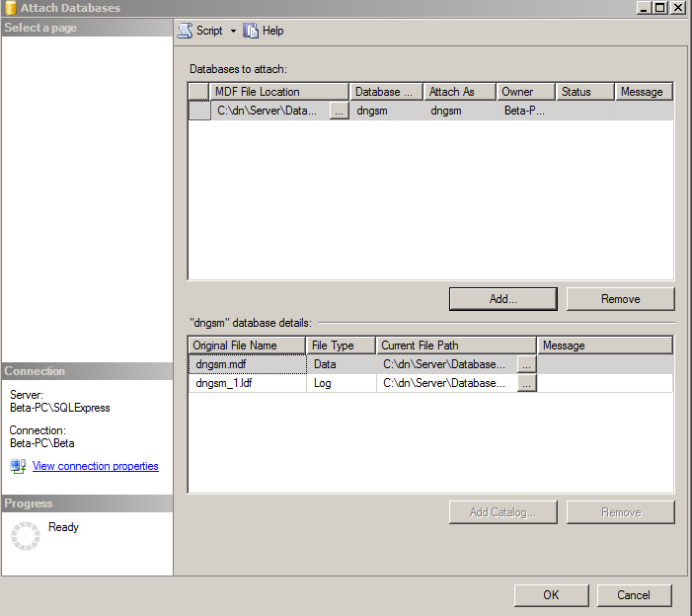Open View connection properties link

(x=96, y=466)
